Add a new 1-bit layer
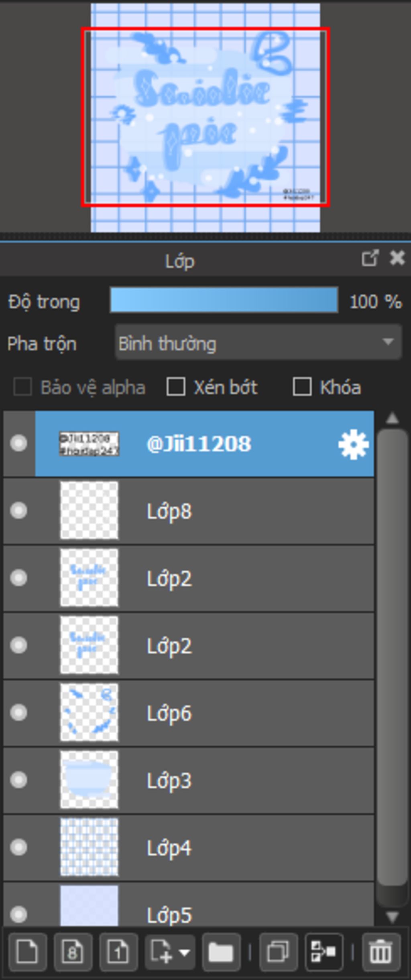 (x=118, y=952)
